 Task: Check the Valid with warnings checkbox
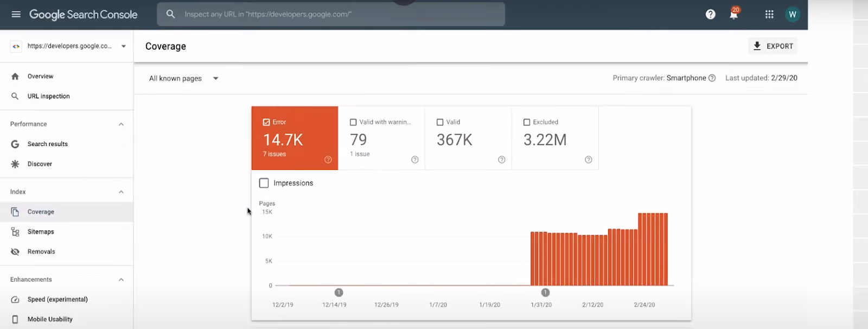[x=353, y=122]
